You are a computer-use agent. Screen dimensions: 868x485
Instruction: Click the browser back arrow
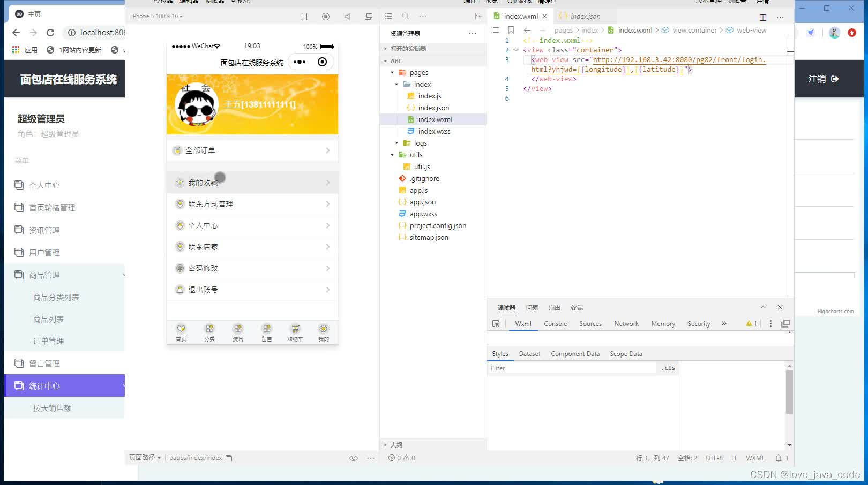16,33
